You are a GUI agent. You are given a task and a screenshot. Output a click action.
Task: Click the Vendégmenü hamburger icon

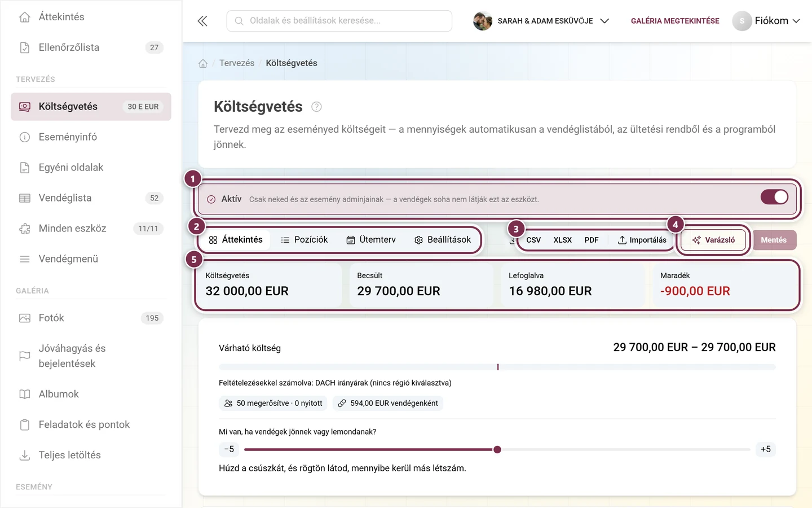click(25, 259)
